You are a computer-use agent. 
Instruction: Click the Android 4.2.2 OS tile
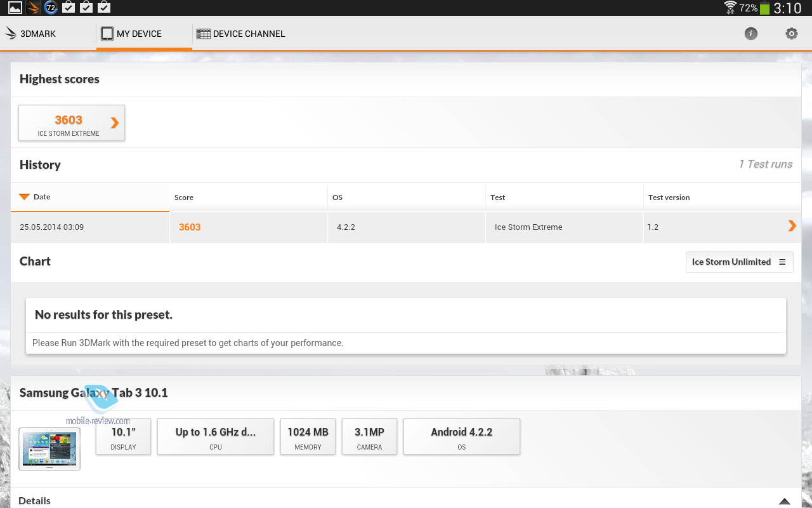coord(462,436)
